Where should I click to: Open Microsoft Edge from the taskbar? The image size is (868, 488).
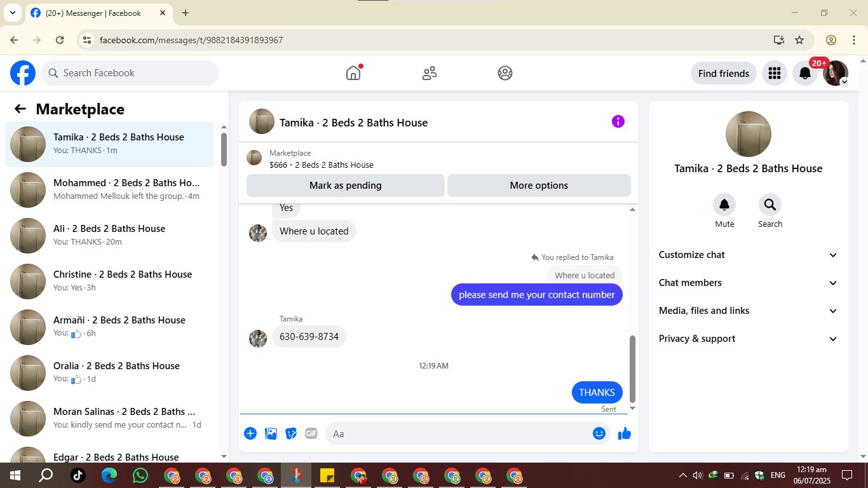click(109, 475)
